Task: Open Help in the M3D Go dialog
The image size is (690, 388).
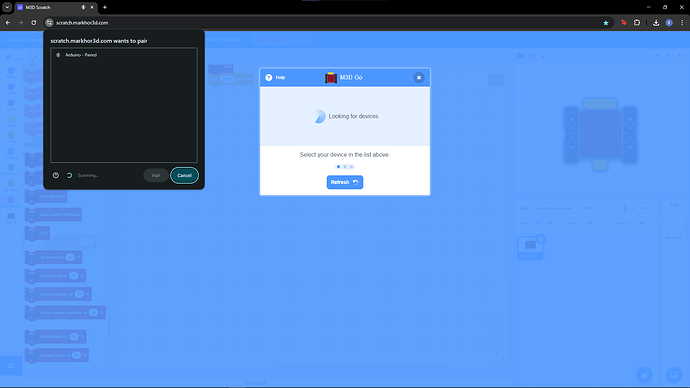Action: [275, 77]
